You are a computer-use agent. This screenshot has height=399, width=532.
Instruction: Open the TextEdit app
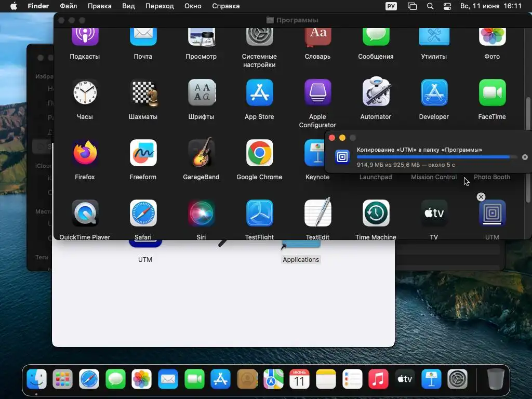tap(317, 212)
